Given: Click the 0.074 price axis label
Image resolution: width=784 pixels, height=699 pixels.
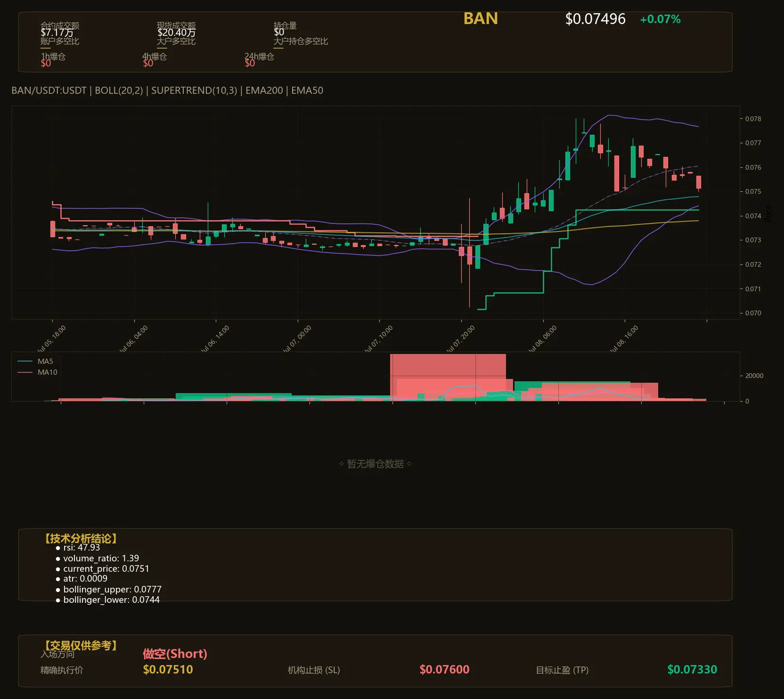Looking at the screenshot, I should (x=753, y=216).
